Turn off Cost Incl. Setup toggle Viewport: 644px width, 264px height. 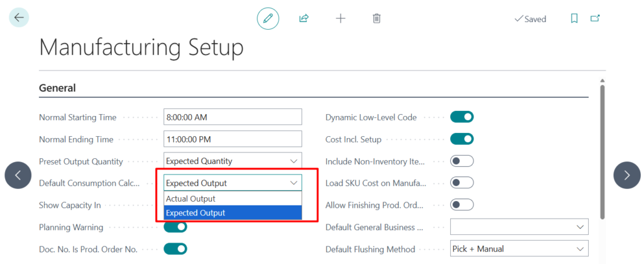462,139
